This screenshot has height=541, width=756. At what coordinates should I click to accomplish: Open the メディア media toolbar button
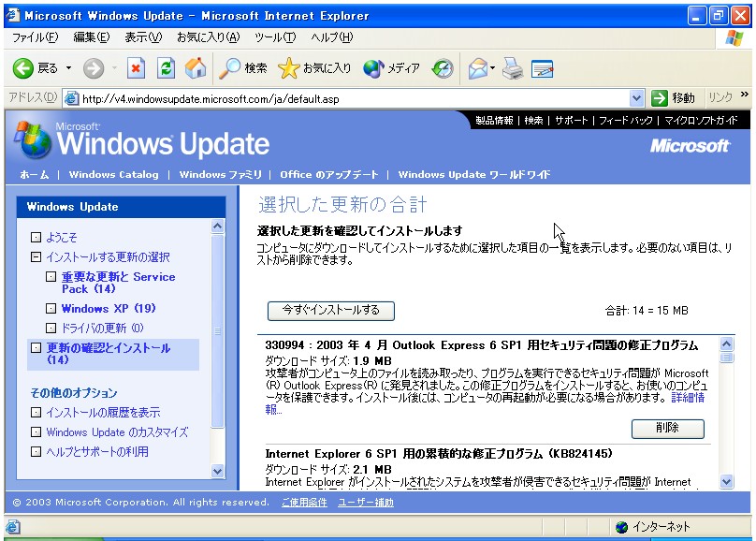391,68
